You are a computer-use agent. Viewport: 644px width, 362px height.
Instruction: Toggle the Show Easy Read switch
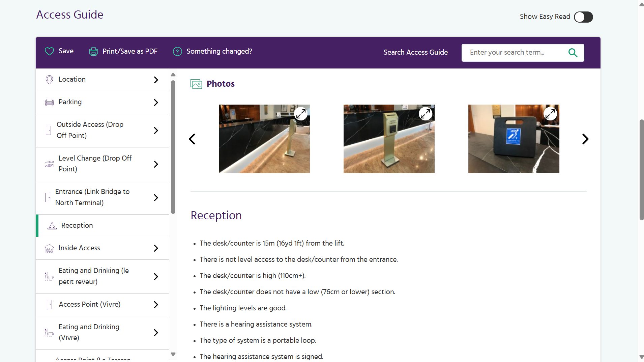click(x=583, y=17)
